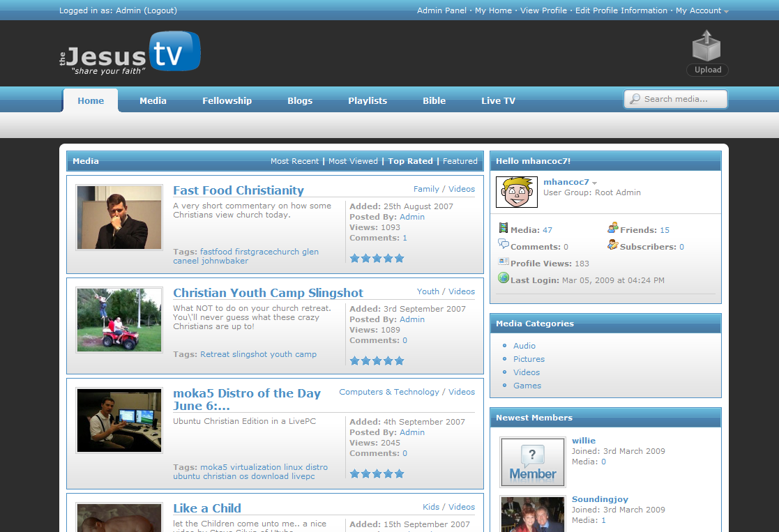Open the Audio media category
This screenshot has height=532, width=779.
(x=524, y=346)
